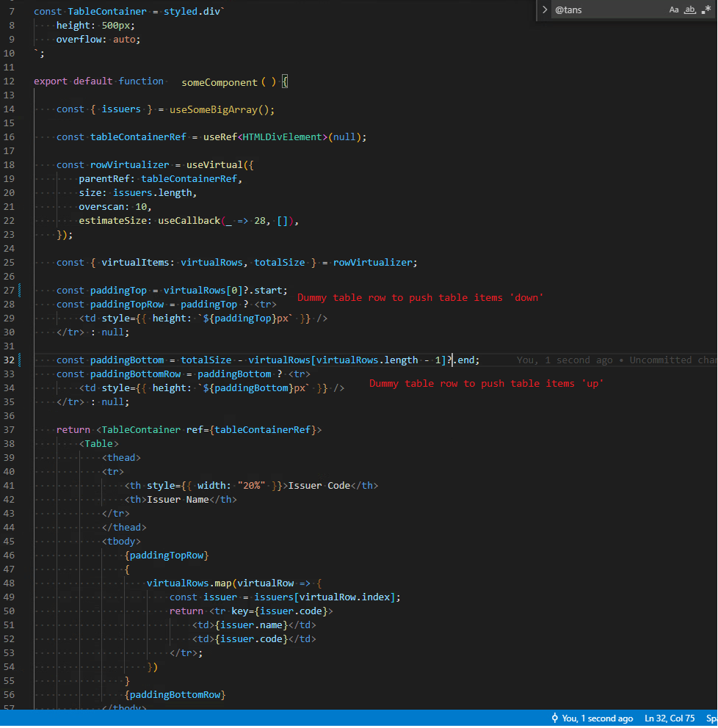Click '{paddingBottomRow}' on line 56
The width and height of the screenshot is (718, 728).
pyautogui.click(x=175, y=694)
